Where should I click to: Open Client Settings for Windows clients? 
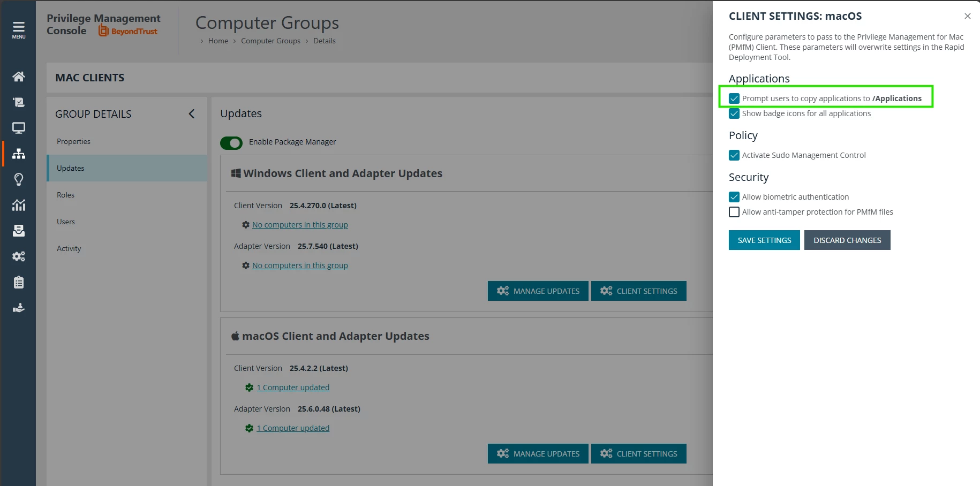tap(638, 291)
